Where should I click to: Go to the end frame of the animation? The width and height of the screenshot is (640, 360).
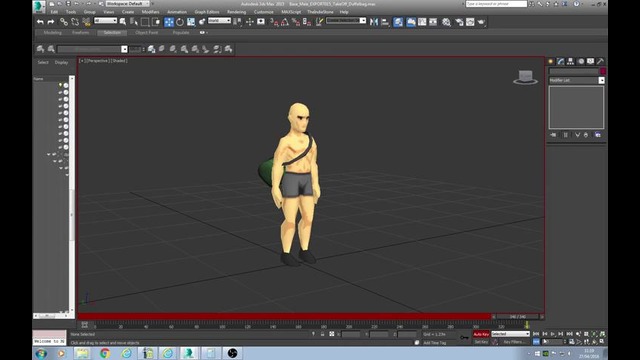click(569, 334)
